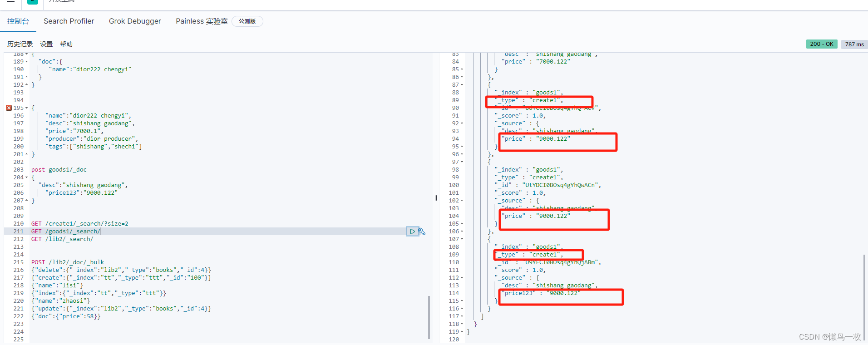
Task: Collapse the doc block on line 189
Action: [26, 62]
